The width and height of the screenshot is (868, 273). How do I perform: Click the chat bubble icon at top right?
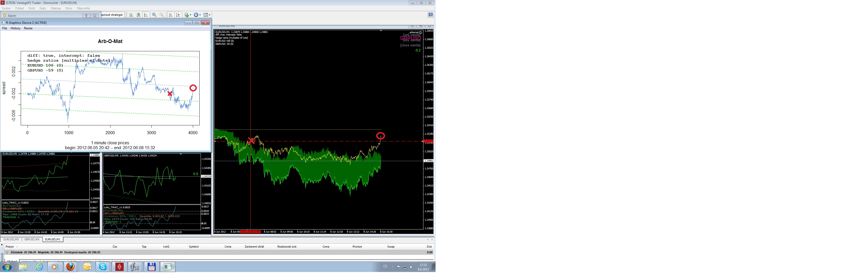point(430,15)
